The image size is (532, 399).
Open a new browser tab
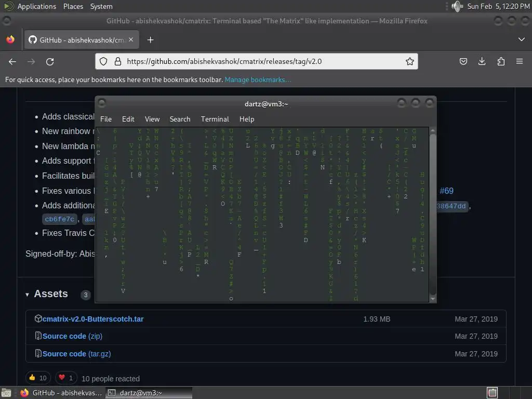150,40
